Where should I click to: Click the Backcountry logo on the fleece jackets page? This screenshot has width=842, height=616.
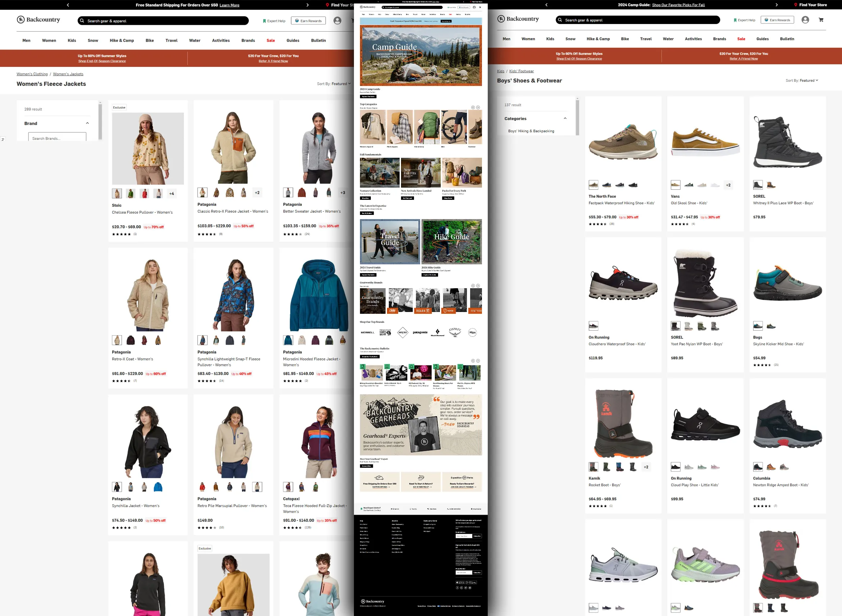click(38, 20)
